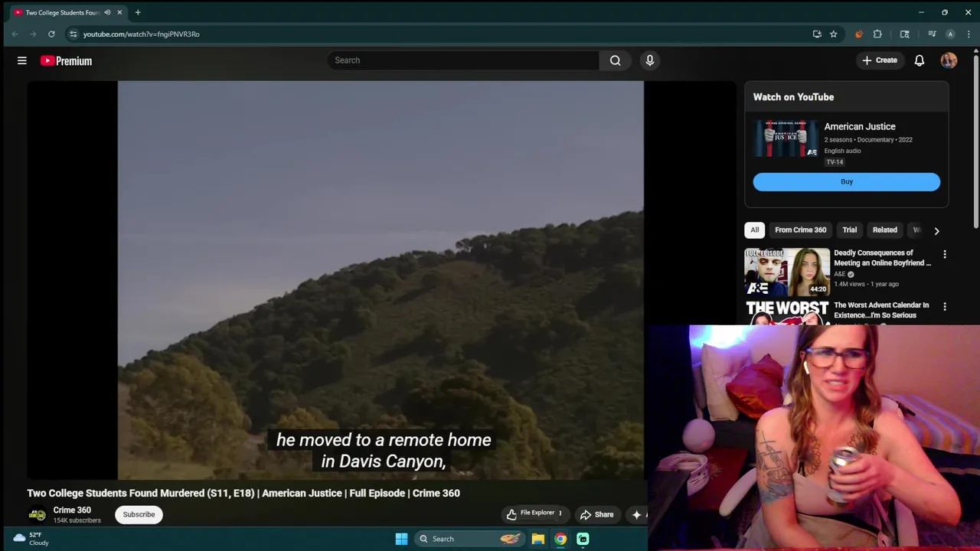Open the orange extension icon

859,34
